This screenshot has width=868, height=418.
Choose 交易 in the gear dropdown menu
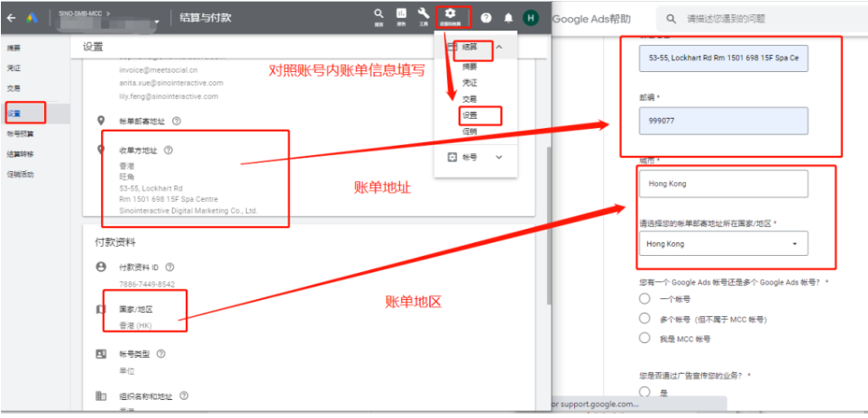tap(470, 99)
